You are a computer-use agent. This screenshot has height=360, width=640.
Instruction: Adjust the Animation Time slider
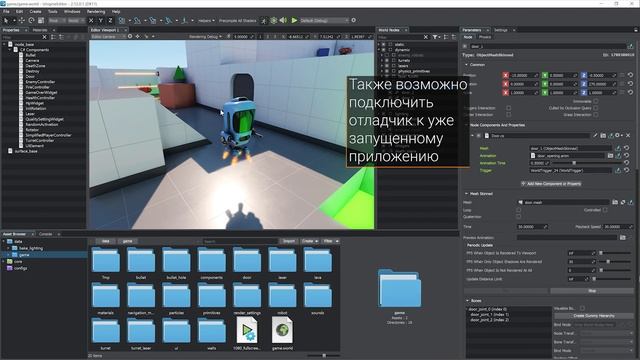pos(588,163)
